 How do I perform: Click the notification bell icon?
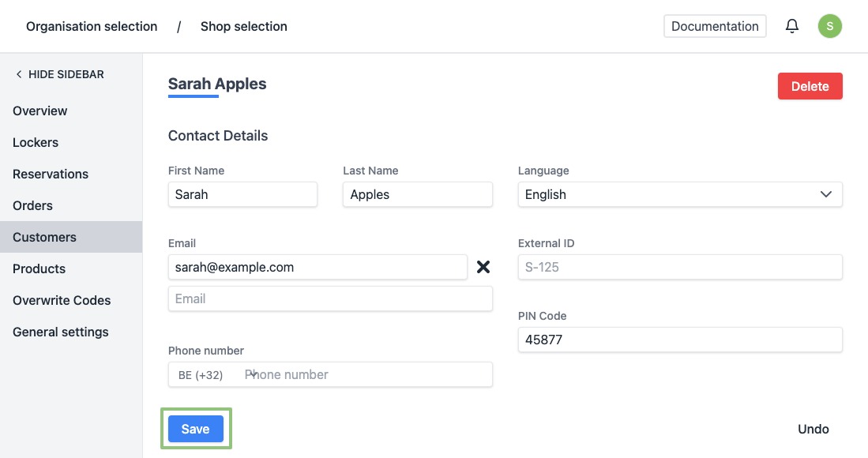point(792,26)
